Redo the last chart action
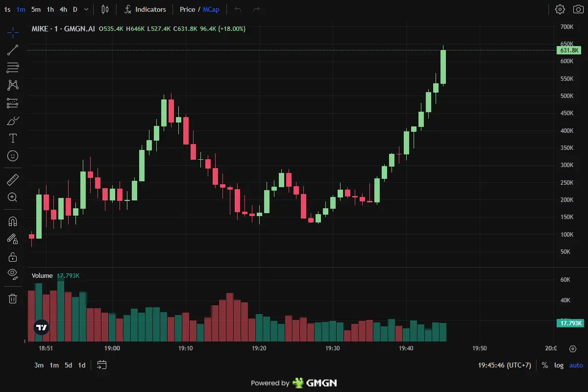588x392 pixels. coord(256,9)
